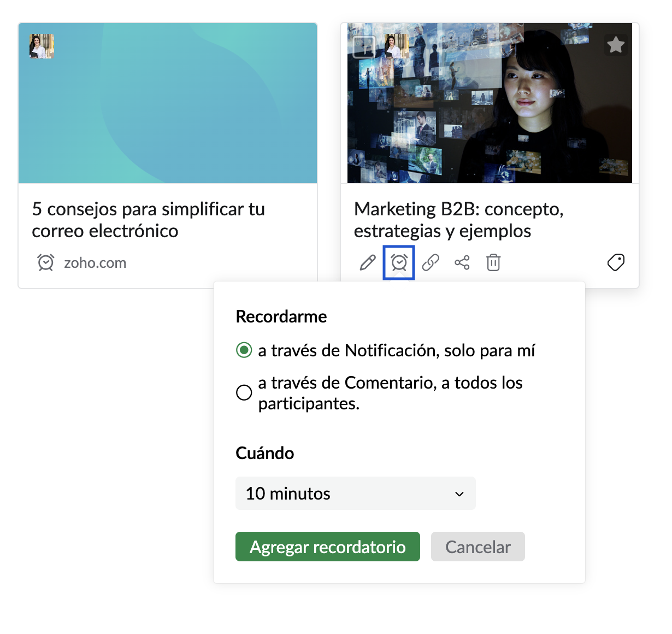This screenshot has height=634, width=672.
Task: Click the reminder clock icon beside zoho.com
Action: pyautogui.click(x=46, y=263)
